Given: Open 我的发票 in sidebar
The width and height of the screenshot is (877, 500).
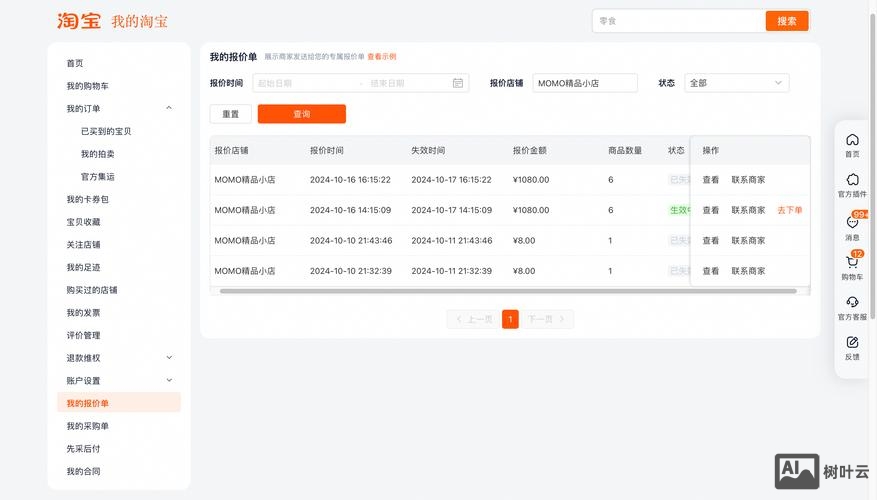Looking at the screenshot, I should point(83,312).
